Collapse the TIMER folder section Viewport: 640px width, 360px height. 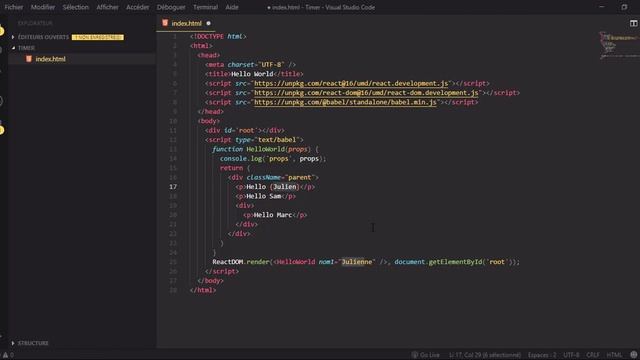pyautogui.click(x=26, y=48)
